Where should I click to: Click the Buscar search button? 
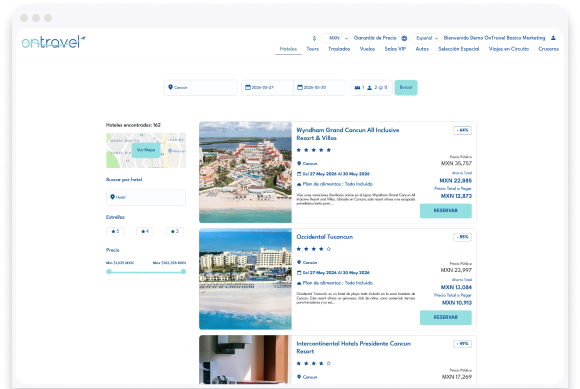pyautogui.click(x=406, y=88)
